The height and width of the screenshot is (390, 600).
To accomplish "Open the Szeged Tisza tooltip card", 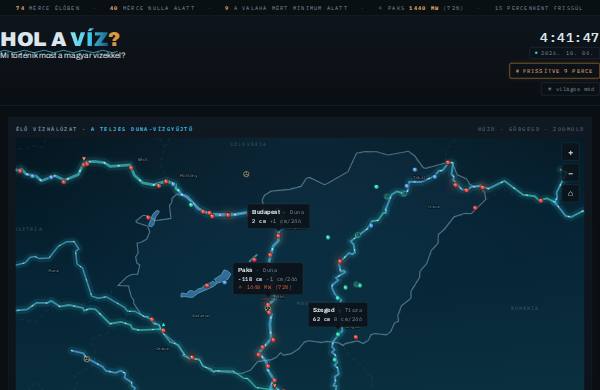I will click(338, 315).
